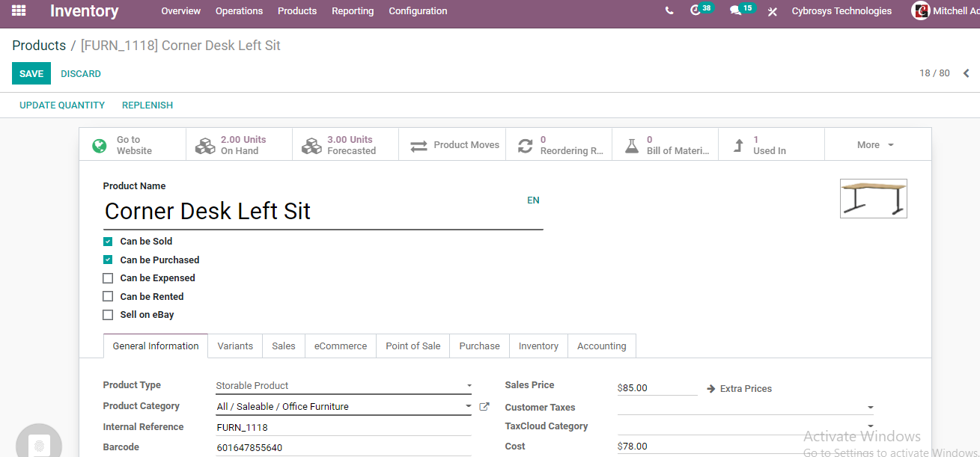Focus the Product Name input field
980x457 pixels.
click(x=323, y=212)
